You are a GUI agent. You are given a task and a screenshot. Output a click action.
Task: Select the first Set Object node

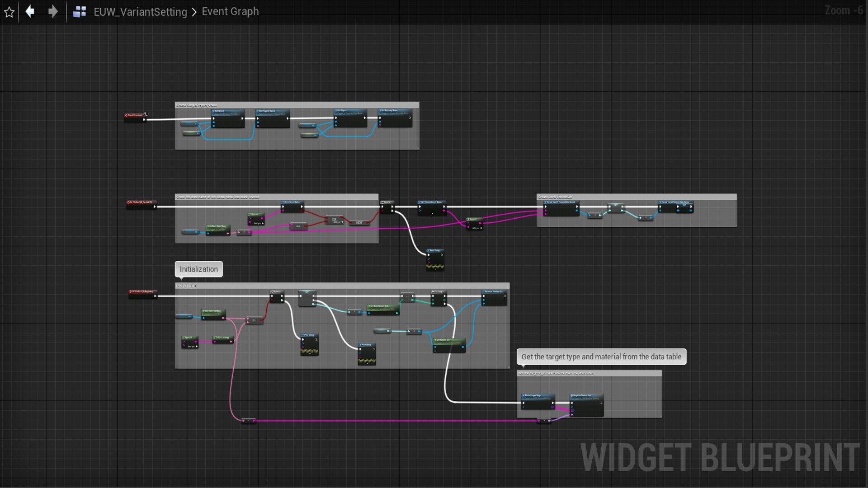[228, 118]
